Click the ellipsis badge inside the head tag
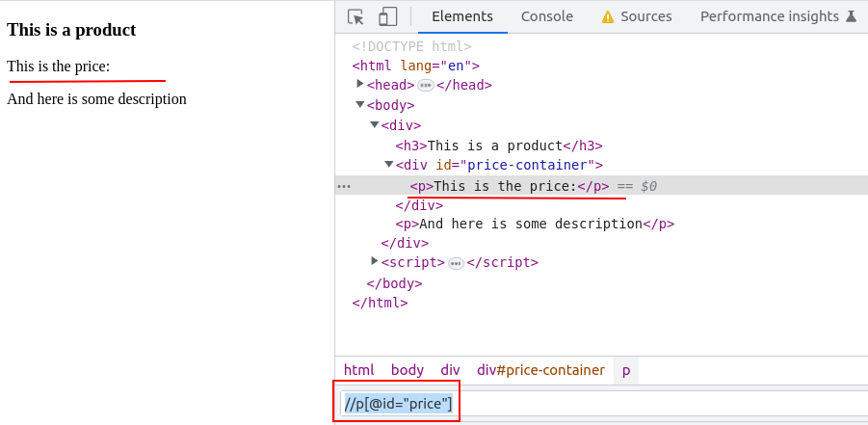 tap(425, 85)
